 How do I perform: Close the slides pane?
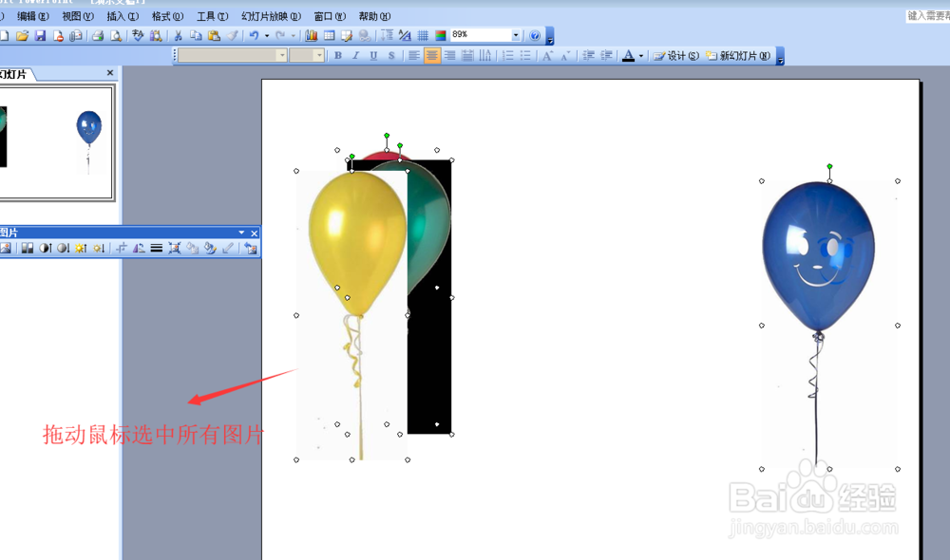pos(109,73)
